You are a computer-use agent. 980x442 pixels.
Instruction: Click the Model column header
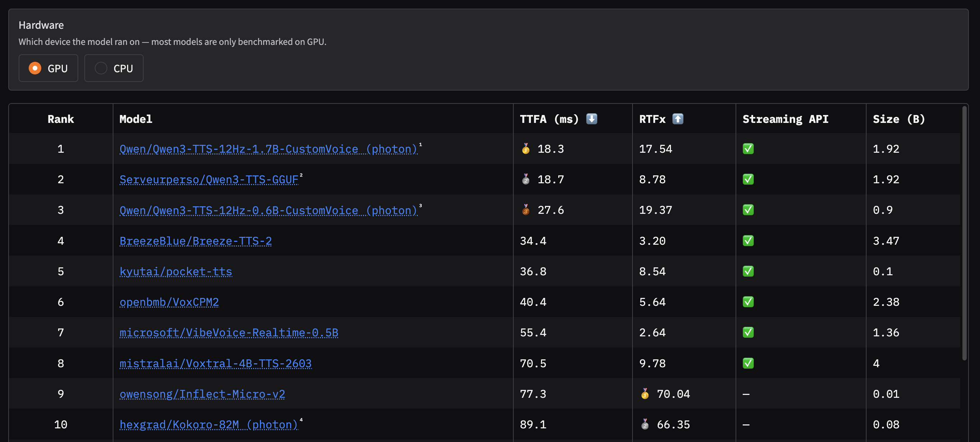[136, 119]
